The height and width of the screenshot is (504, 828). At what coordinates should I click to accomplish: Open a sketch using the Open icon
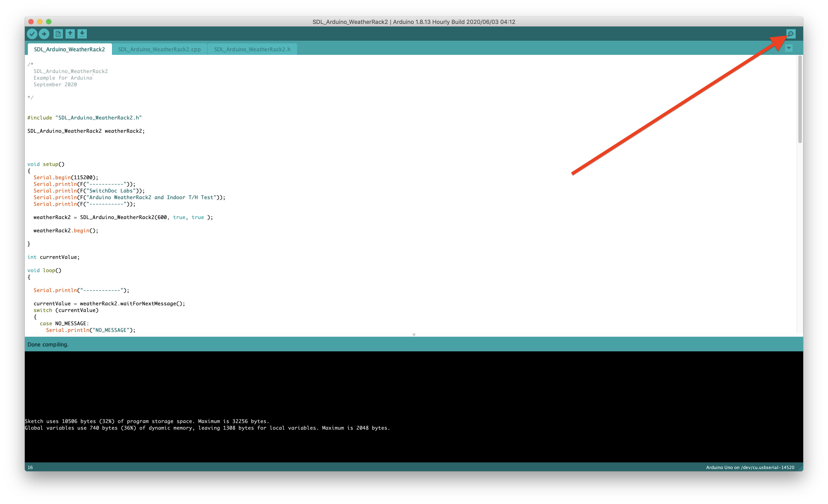[70, 34]
